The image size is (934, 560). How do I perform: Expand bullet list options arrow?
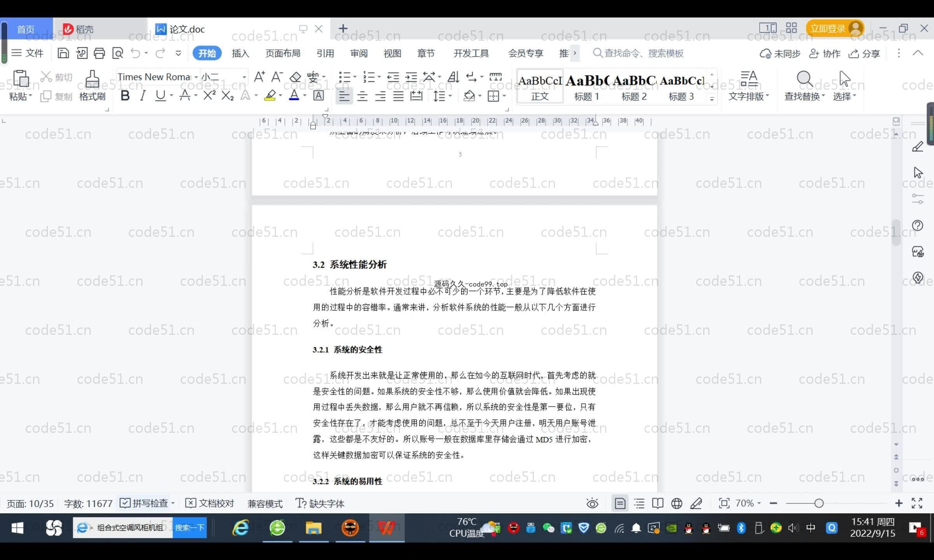tap(355, 77)
